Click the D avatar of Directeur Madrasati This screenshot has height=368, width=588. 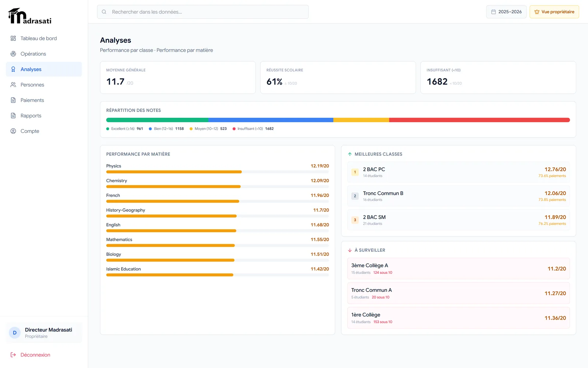(x=15, y=333)
